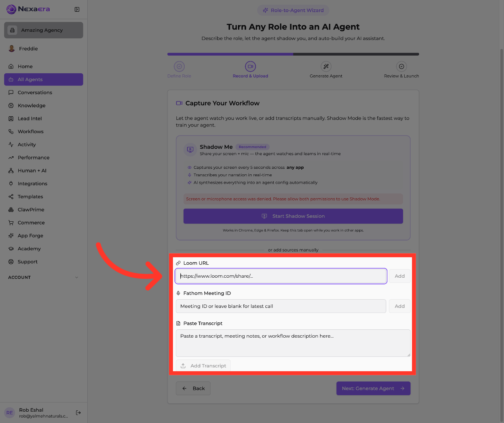Click the Loom URL link icon
This screenshot has height=423, width=504.
[x=178, y=263]
